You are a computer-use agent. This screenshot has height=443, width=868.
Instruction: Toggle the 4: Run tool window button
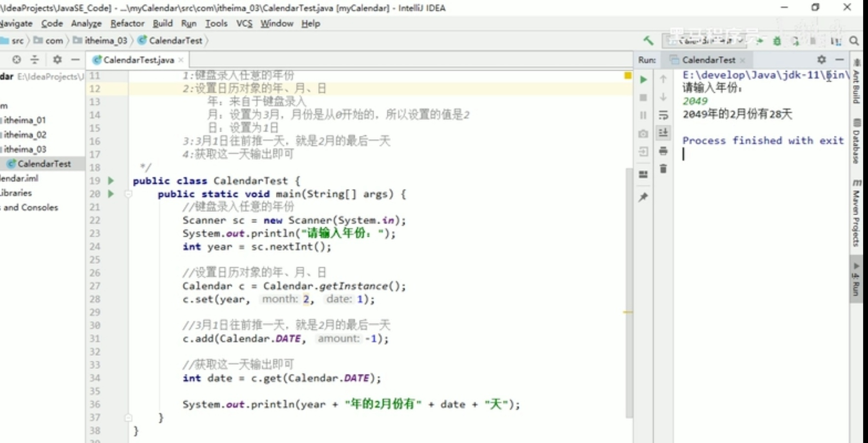click(x=857, y=280)
